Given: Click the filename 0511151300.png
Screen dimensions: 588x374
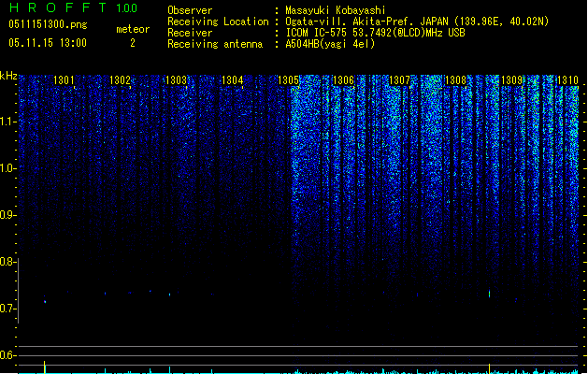Looking at the screenshot, I should [x=48, y=24].
